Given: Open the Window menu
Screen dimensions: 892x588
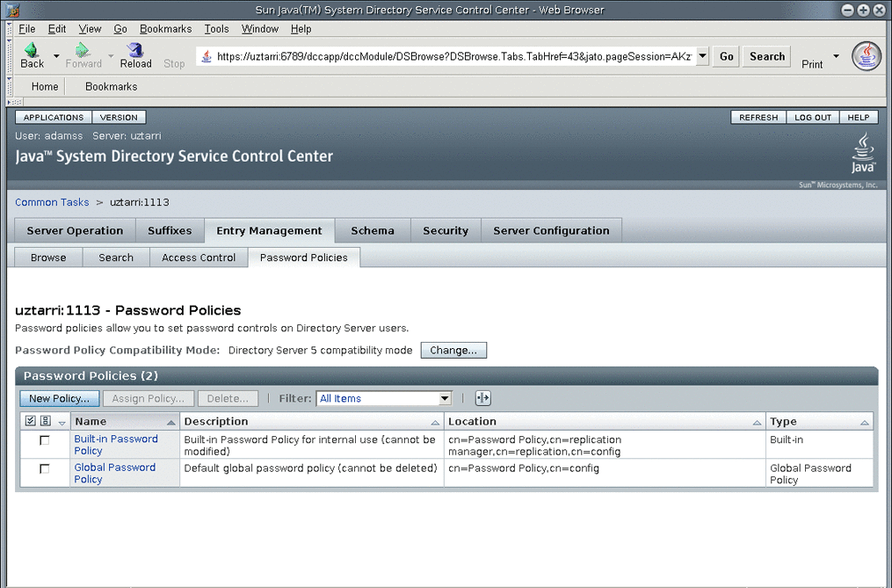Looking at the screenshot, I should pyautogui.click(x=260, y=28).
